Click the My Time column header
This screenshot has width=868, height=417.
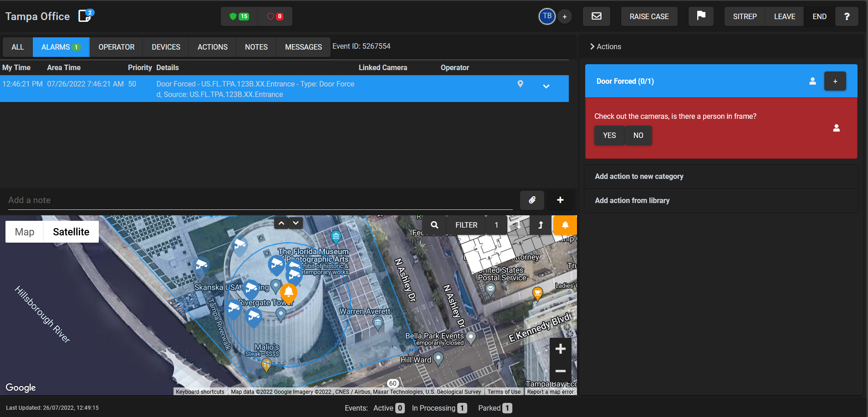pos(16,68)
